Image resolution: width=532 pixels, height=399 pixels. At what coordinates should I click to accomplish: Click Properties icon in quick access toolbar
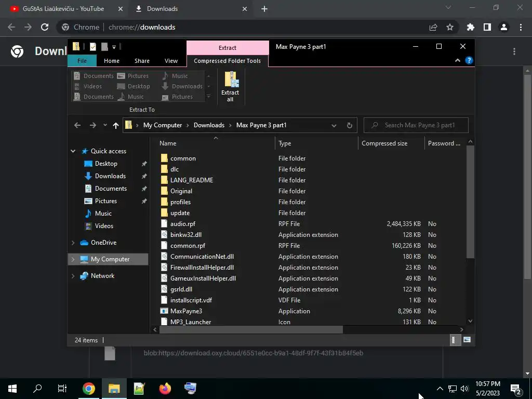[x=92, y=47]
